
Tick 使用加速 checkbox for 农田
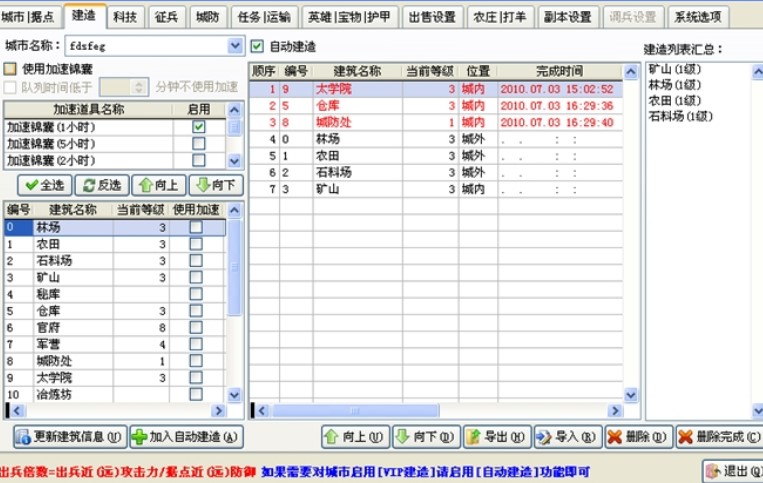pos(196,244)
